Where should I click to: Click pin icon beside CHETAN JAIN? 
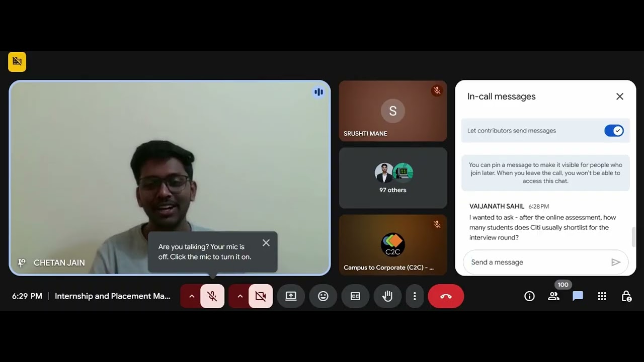[x=22, y=263]
